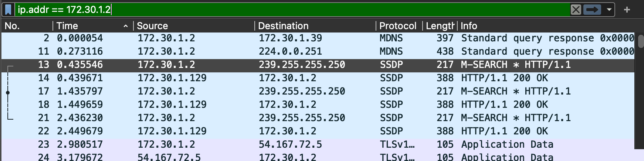Sort by the Length column header
The image size is (644, 161).
click(x=440, y=26)
